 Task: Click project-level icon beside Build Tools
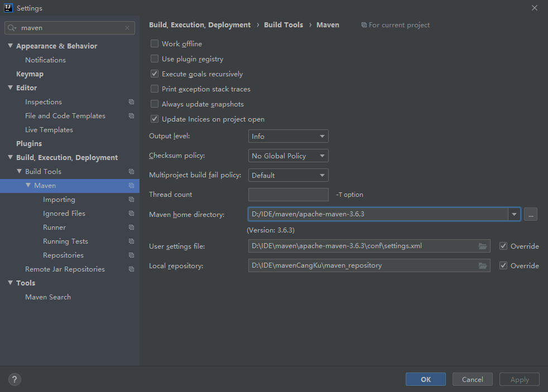click(131, 171)
